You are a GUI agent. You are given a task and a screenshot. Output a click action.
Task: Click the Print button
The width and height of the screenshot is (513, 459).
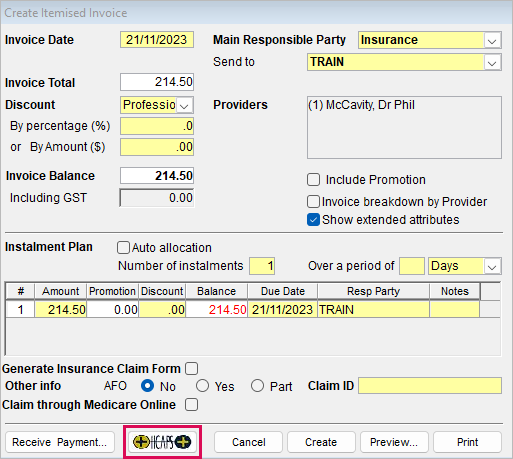point(467,442)
